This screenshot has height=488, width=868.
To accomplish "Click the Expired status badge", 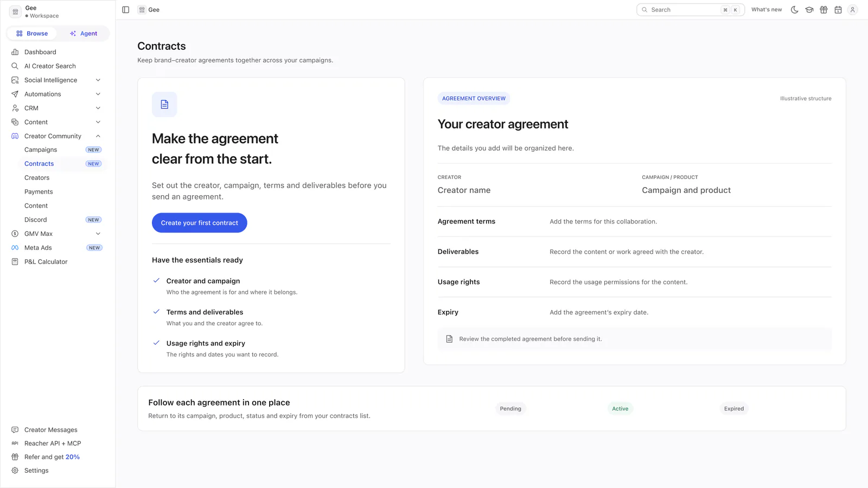I will 734,409.
